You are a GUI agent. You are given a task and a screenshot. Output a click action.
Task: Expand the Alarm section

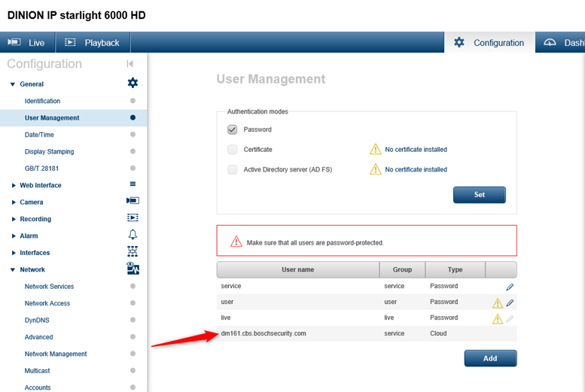pyautogui.click(x=14, y=236)
